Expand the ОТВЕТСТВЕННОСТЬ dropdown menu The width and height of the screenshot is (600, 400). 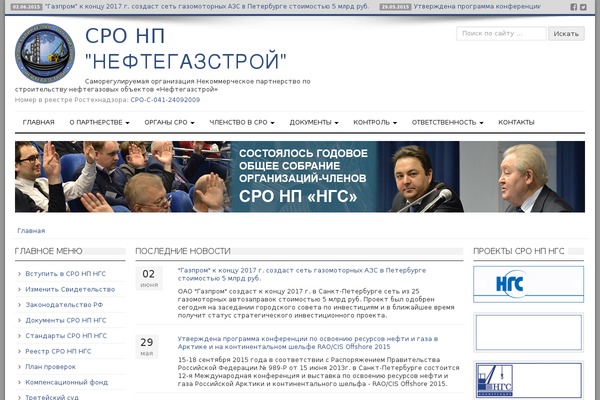pos(447,122)
